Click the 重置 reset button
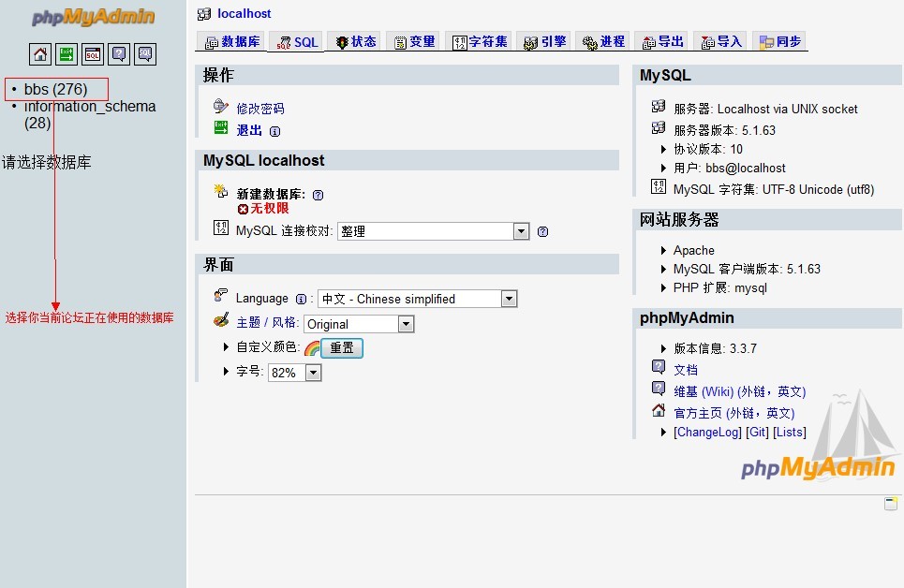The image size is (904, 588). [x=342, y=348]
